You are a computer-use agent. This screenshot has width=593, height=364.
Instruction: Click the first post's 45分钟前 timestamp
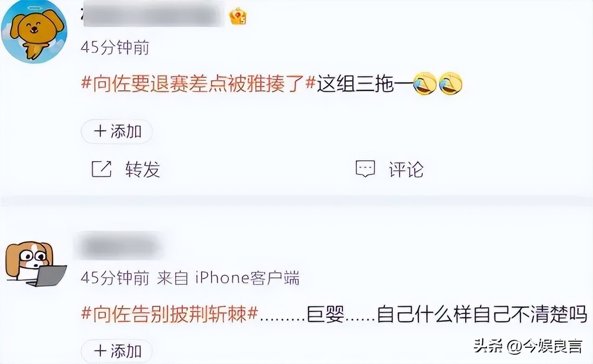pos(115,47)
